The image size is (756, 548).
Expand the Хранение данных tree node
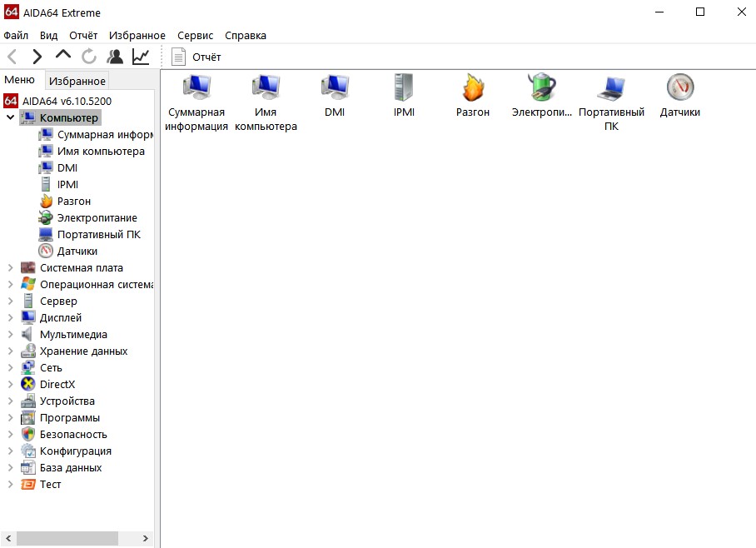[x=11, y=351]
